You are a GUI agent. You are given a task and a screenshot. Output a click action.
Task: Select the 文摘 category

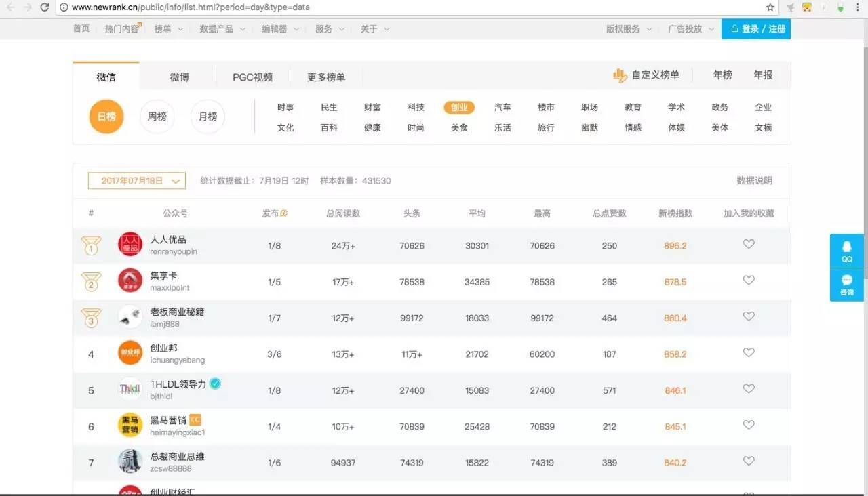pos(763,127)
